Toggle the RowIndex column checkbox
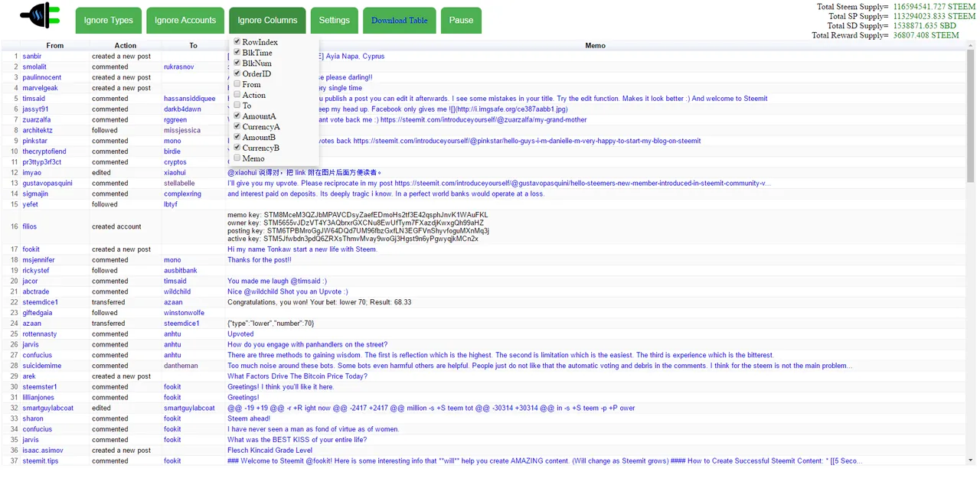 (237, 42)
